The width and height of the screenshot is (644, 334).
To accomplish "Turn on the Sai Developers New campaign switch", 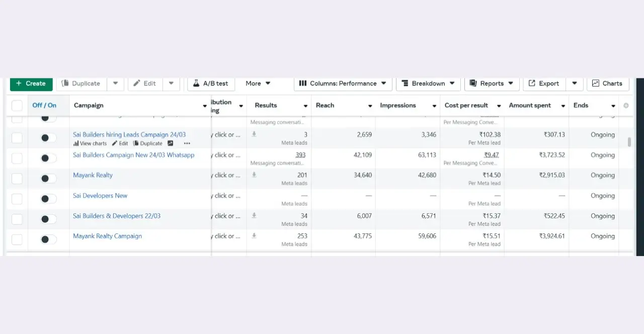I will (x=48, y=199).
